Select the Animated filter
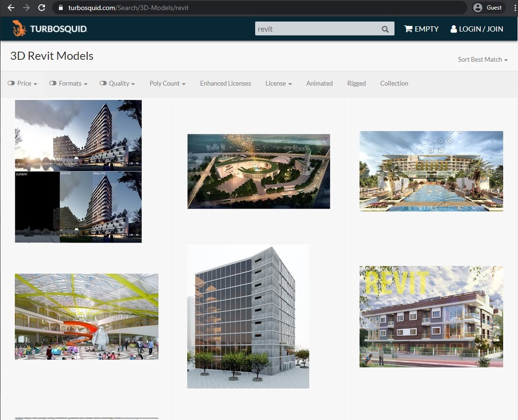Image resolution: width=518 pixels, height=420 pixels. 319,83
